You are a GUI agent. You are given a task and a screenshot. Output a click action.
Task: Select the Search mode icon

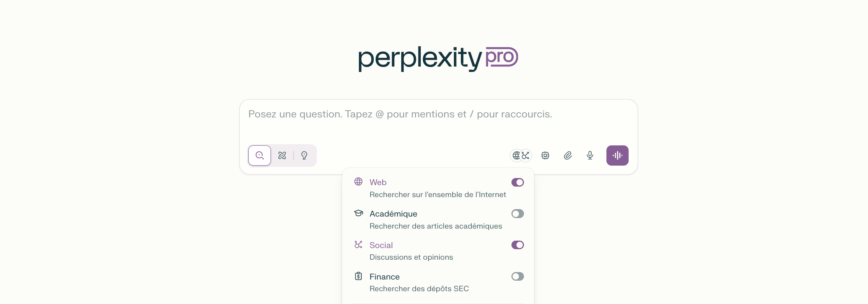(x=259, y=155)
